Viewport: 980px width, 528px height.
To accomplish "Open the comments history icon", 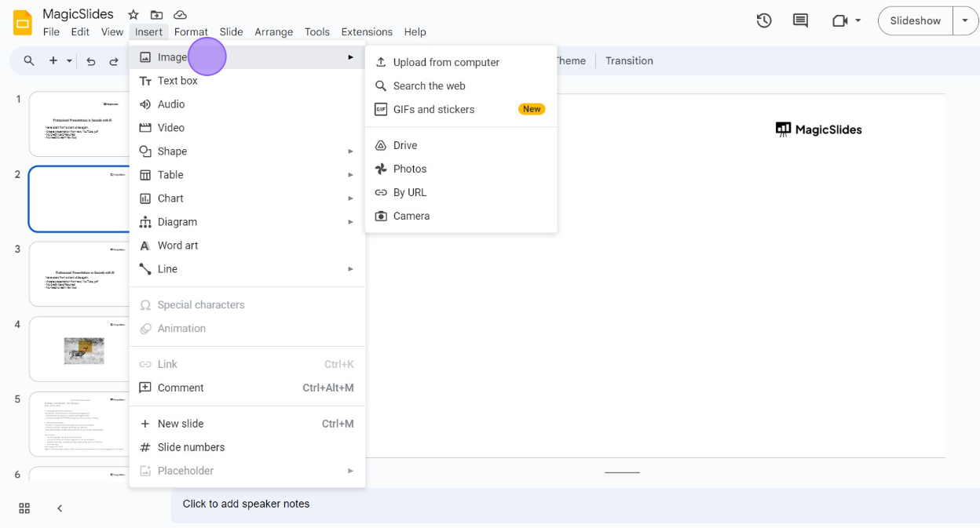I will 800,21.
